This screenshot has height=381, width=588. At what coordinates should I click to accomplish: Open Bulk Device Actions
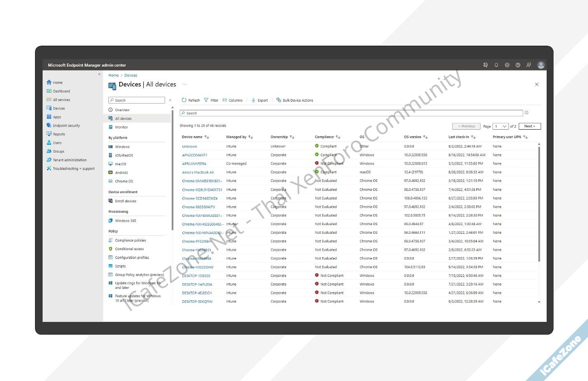[x=295, y=100]
